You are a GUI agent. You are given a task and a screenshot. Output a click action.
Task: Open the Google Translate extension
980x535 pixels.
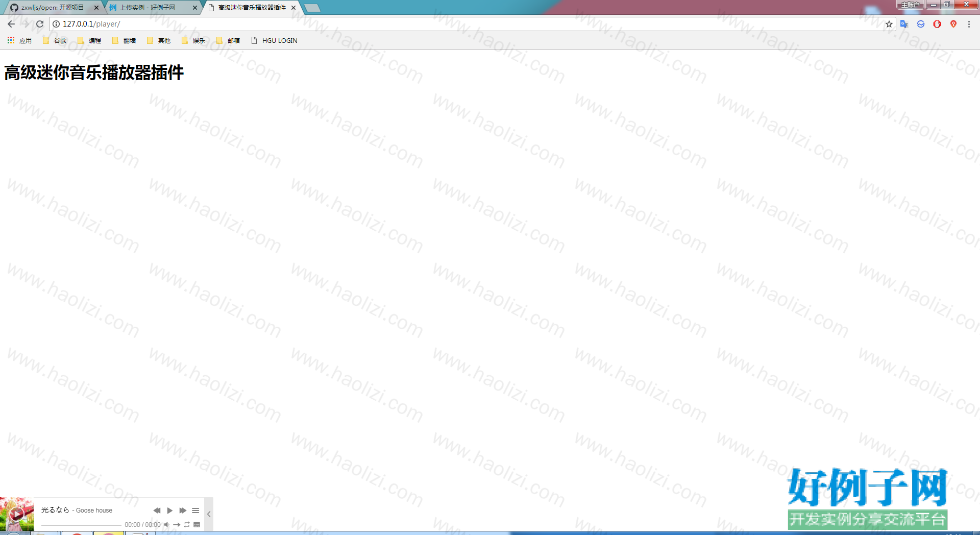904,24
